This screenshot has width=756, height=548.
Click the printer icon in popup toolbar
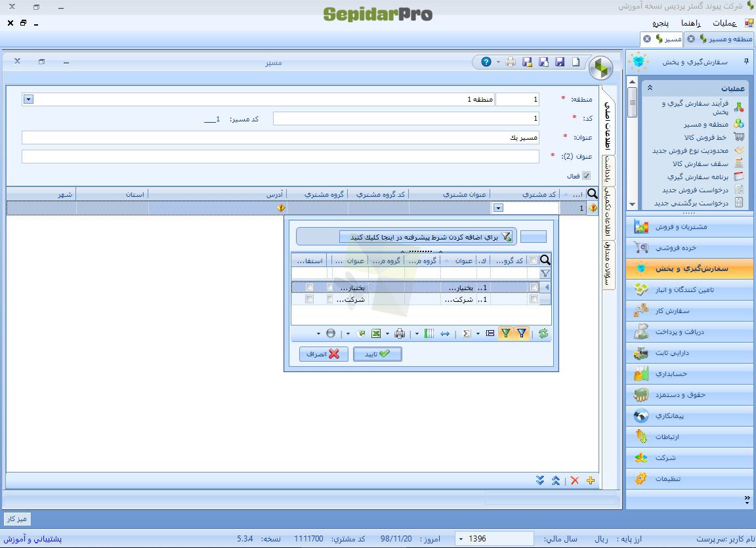pyautogui.click(x=399, y=333)
